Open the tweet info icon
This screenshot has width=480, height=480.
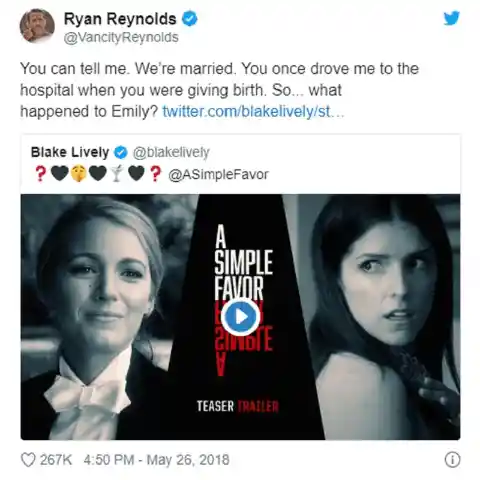coord(452,460)
